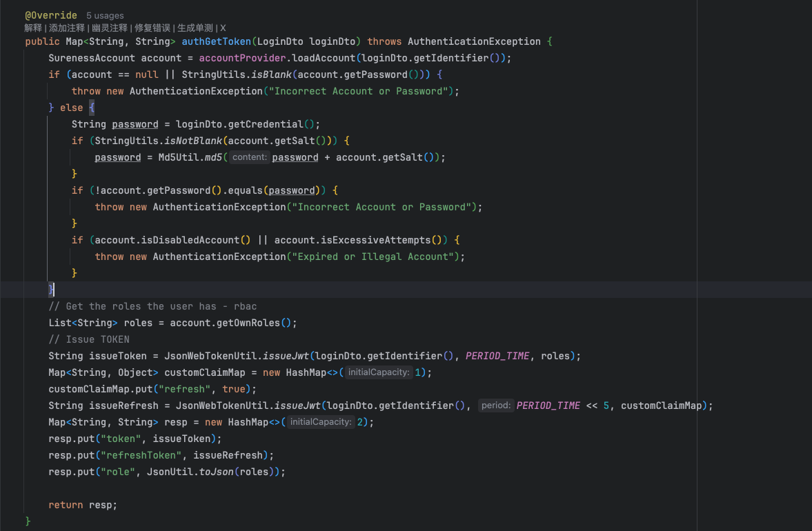Click the @Override annotation

pos(51,15)
